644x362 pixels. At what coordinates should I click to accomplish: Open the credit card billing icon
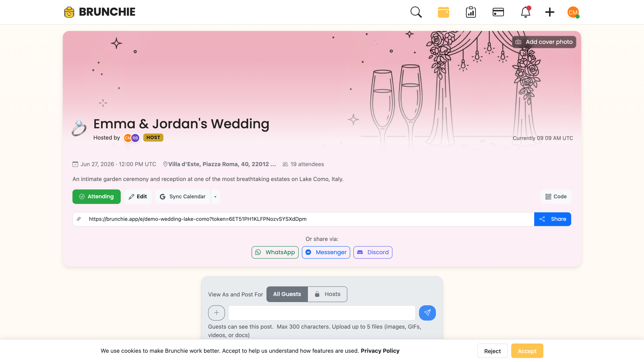(x=498, y=12)
